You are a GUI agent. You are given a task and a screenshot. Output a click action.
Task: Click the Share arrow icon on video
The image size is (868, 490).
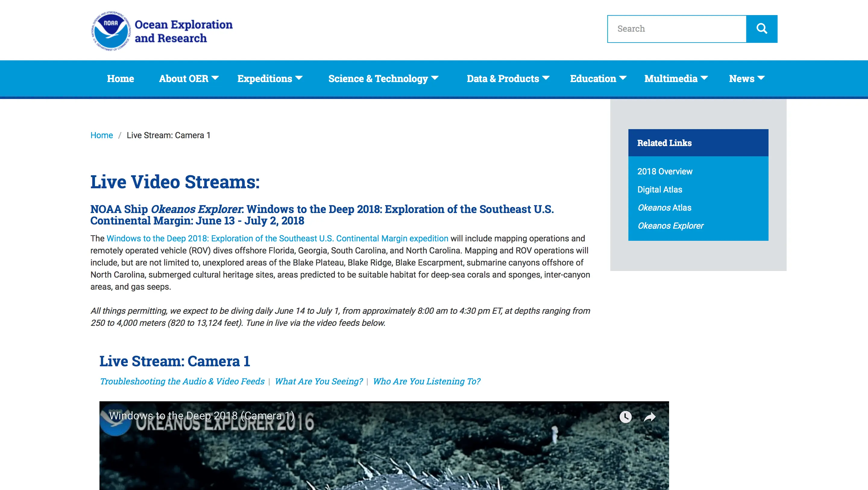coord(649,417)
